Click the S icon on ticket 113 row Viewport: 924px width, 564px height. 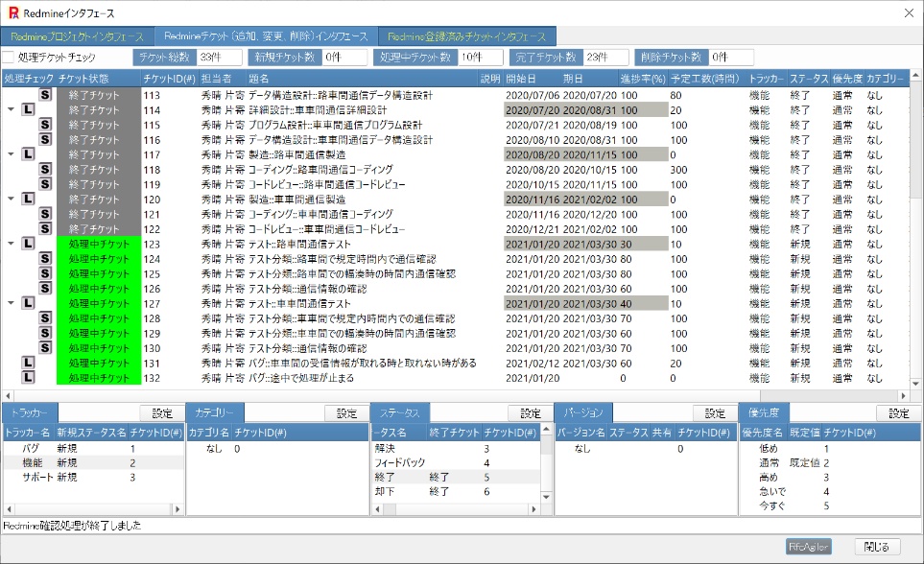tap(45, 94)
